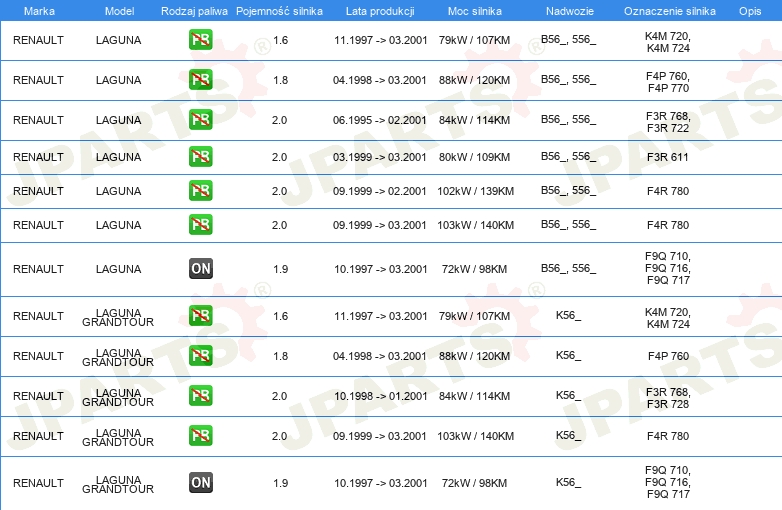
Task: Select 'F9Q 710, F9Q 716, F9Q 717' in the B56_ row
Action: point(668,268)
